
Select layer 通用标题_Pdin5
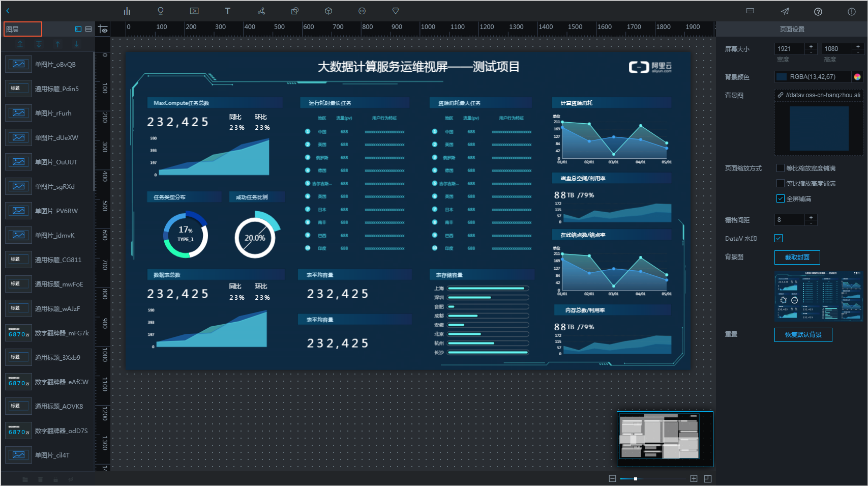point(48,89)
